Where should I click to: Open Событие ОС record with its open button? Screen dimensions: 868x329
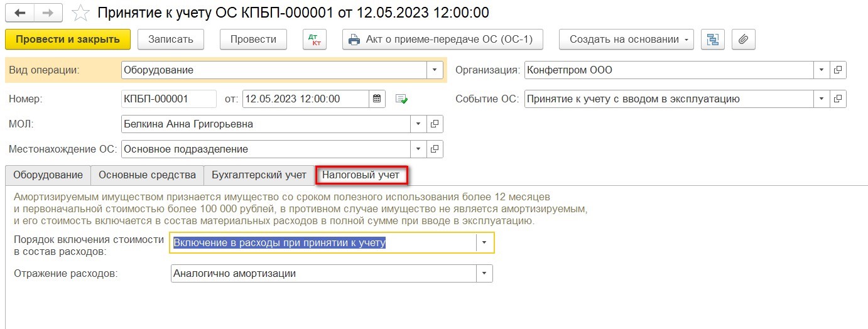[838, 99]
